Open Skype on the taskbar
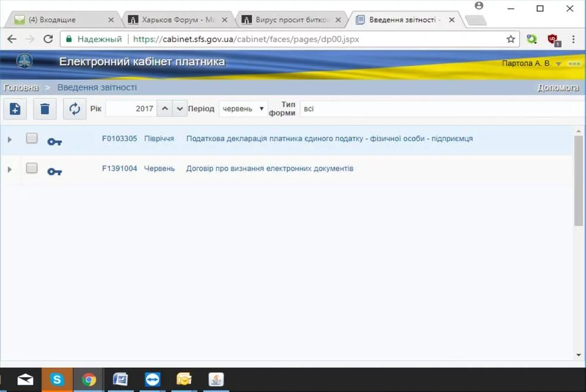This screenshot has height=392, width=586. click(x=57, y=380)
